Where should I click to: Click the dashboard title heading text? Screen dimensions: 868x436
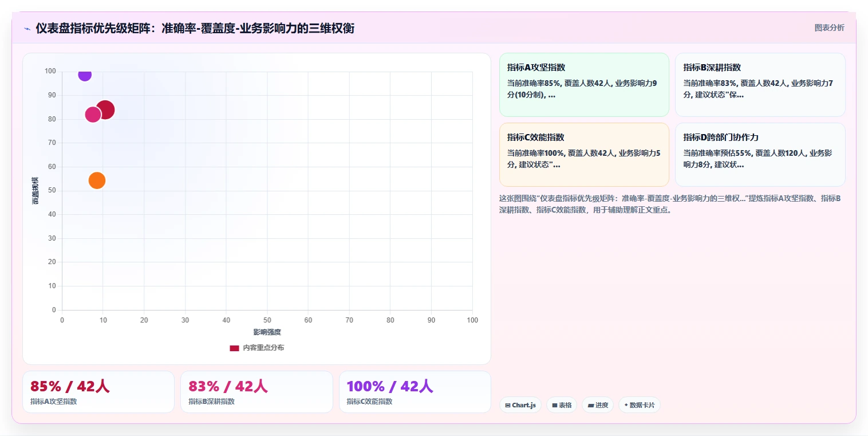195,28
